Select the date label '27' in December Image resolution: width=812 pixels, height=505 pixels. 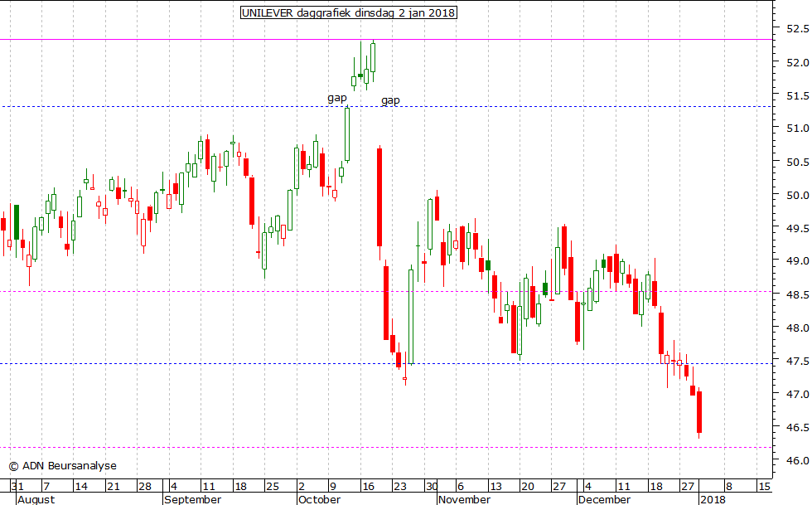point(687,486)
